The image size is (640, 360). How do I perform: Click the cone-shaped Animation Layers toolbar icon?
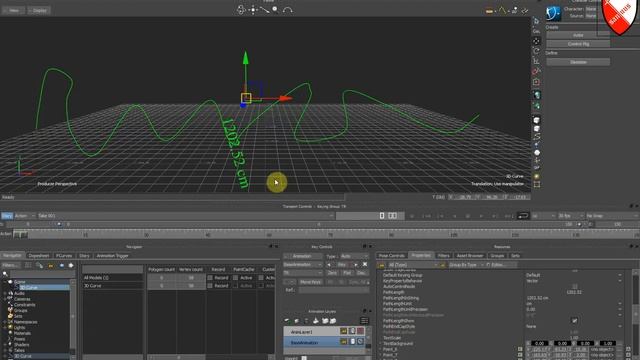(316, 321)
